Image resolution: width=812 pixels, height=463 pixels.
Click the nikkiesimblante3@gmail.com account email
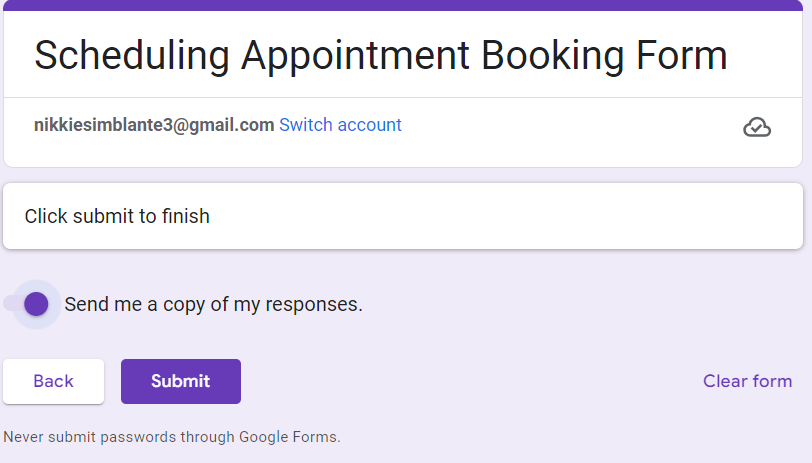click(154, 125)
